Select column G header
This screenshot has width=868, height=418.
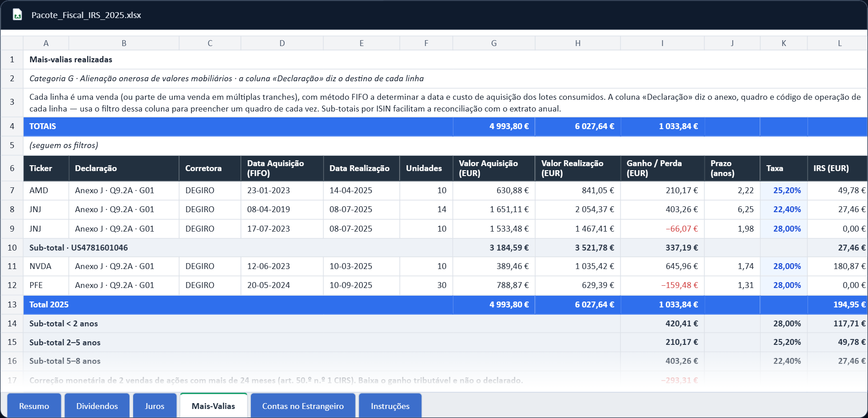pyautogui.click(x=494, y=43)
